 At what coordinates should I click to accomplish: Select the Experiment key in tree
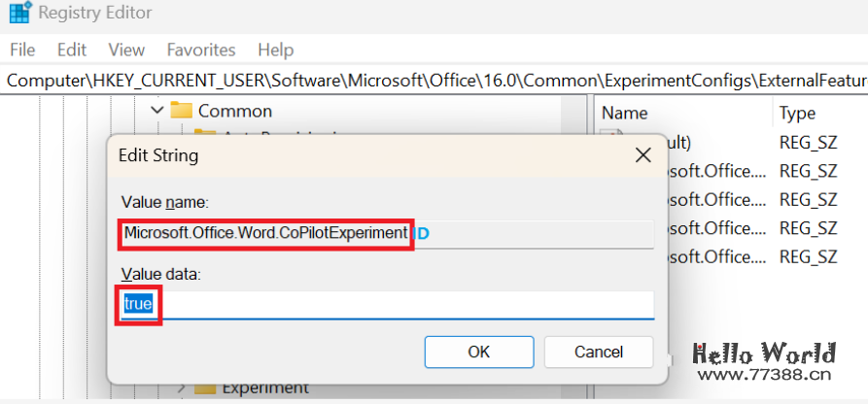[x=265, y=387]
